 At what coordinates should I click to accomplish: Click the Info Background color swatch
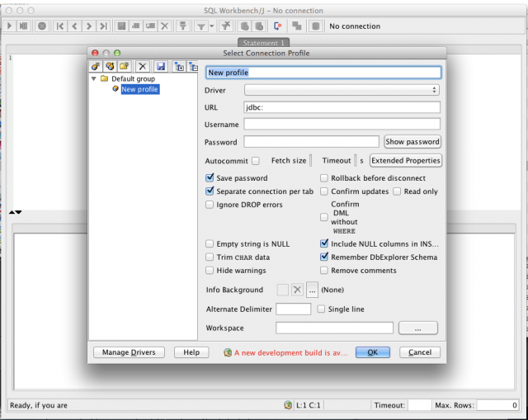click(282, 290)
